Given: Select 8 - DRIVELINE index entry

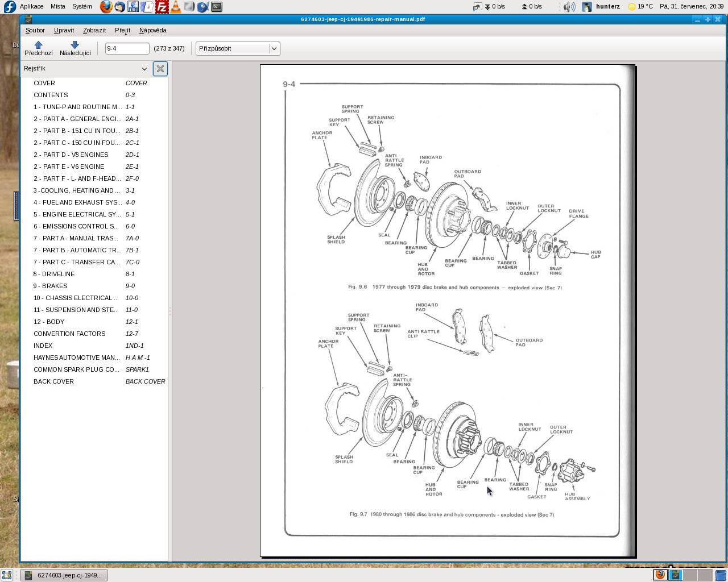Looking at the screenshot, I should coord(94,274).
